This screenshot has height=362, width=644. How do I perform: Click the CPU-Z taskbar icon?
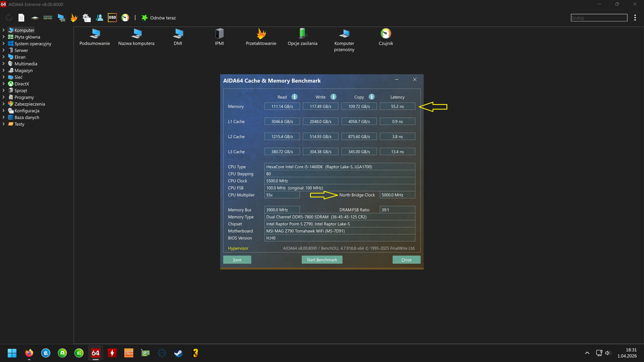tap(128, 353)
